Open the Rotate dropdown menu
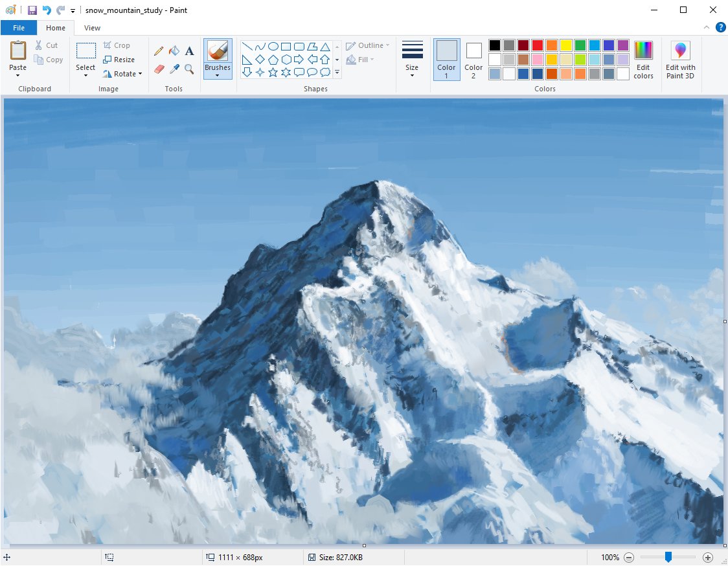728x566 pixels. coord(122,74)
